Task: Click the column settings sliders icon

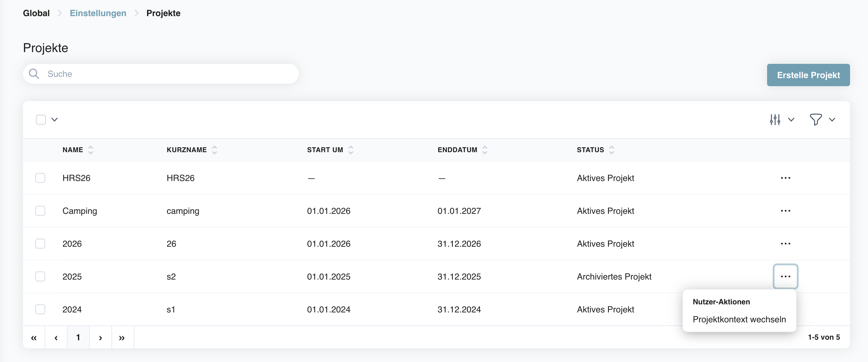Action: tap(775, 119)
